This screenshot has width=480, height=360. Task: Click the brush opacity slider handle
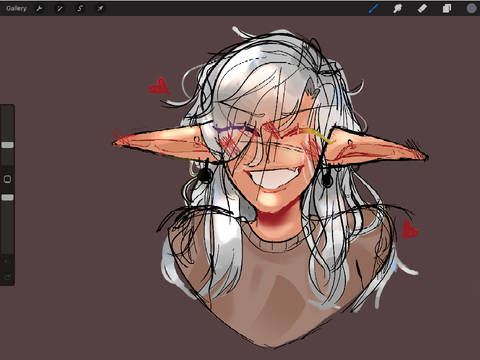[7, 198]
